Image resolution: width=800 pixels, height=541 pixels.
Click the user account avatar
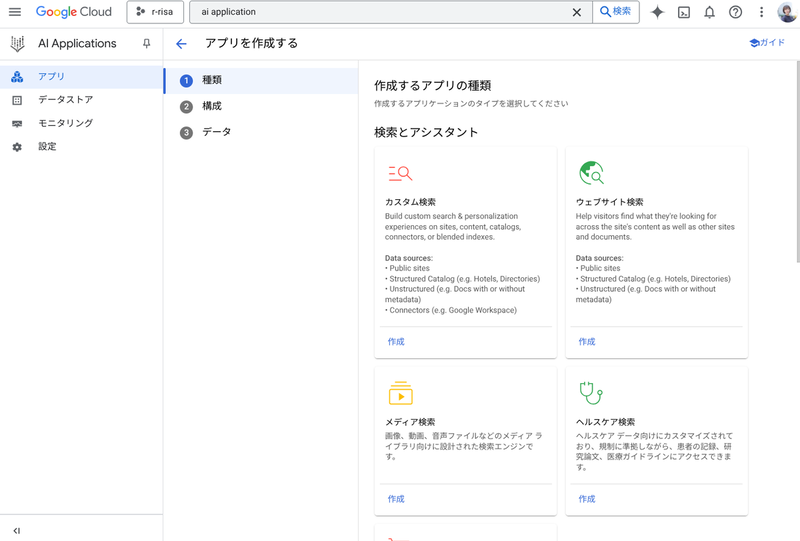(x=787, y=12)
